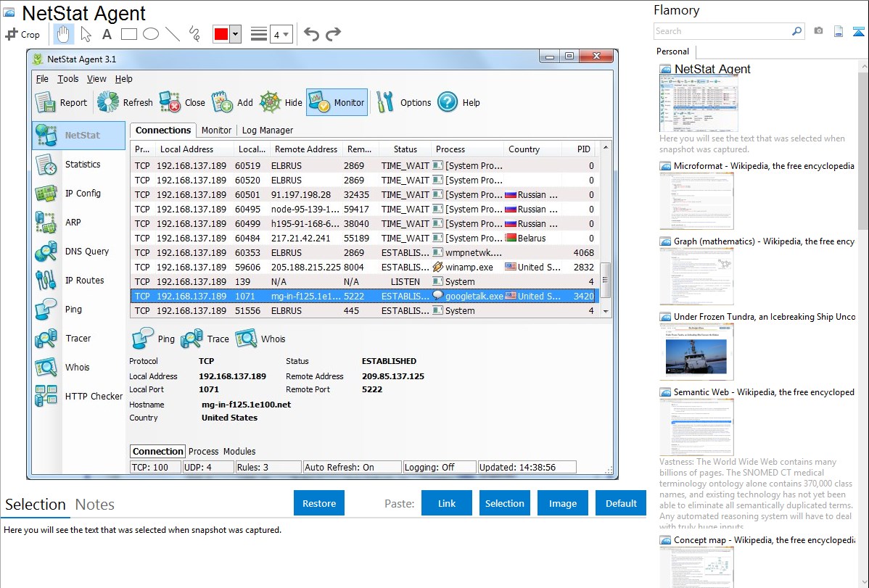Open HTTP Checker in the sidebar

point(78,397)
